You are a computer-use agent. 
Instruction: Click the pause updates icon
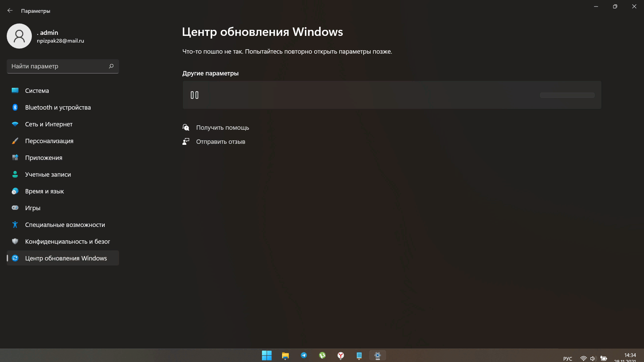(x=195, y=95)
